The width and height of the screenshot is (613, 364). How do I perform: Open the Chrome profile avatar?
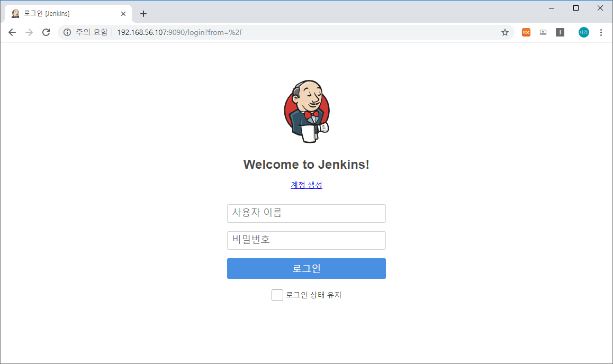click(584, 32)
